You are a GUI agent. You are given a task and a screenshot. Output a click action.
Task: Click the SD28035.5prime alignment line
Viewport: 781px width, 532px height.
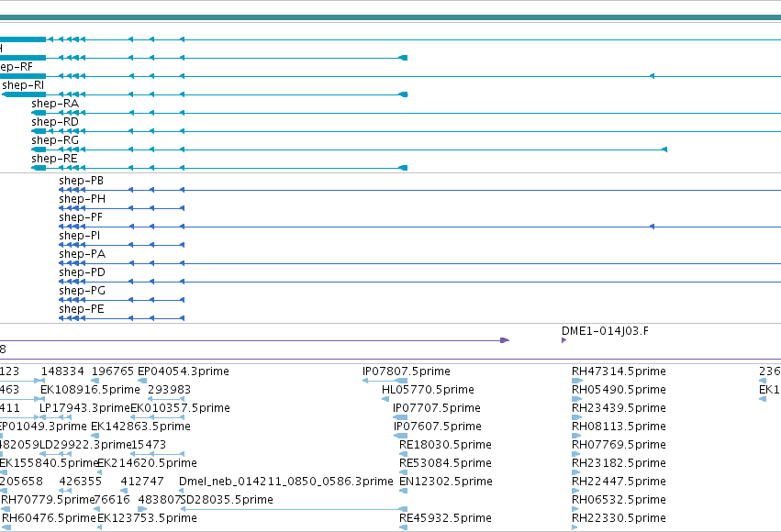[x=294, y=509]
